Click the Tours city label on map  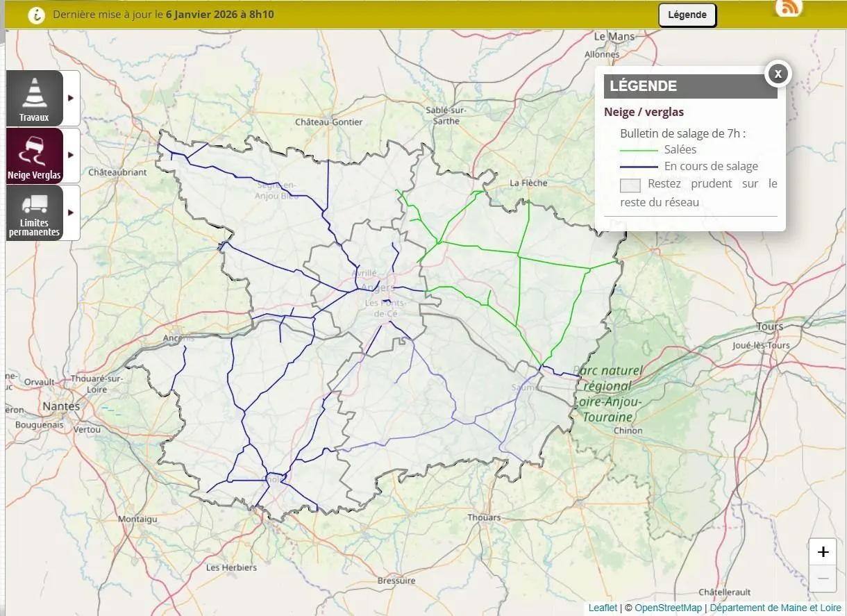coord(769,326)
